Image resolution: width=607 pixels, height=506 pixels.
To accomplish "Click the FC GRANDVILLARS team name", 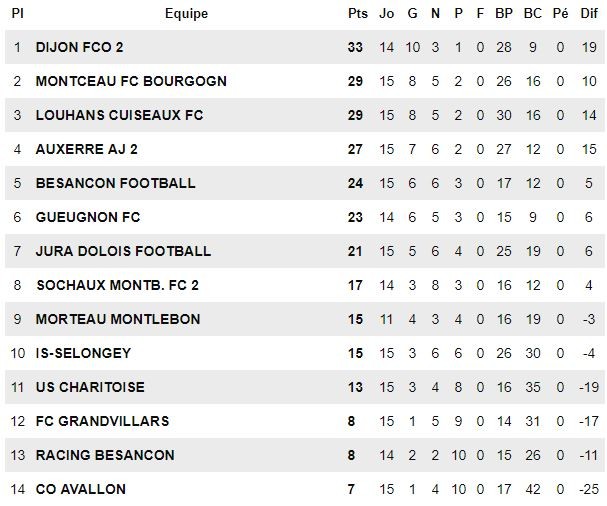I will tap(102, 421).
